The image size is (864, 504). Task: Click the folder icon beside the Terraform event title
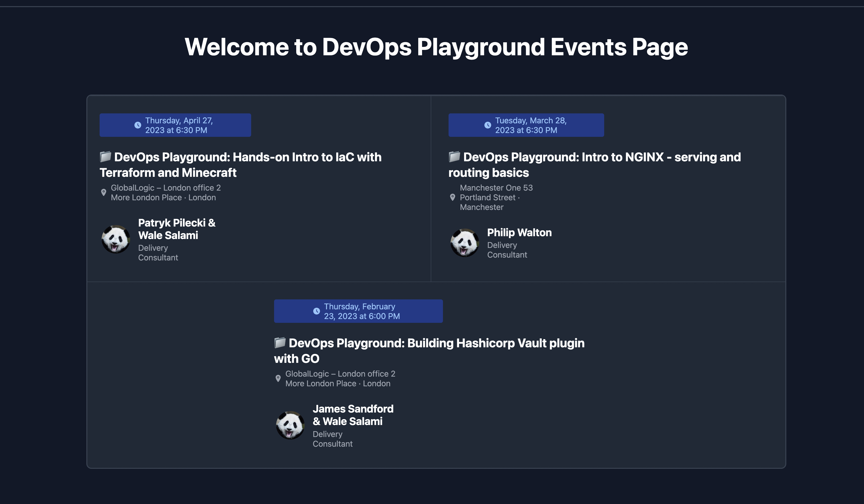[x=105, y=157]
